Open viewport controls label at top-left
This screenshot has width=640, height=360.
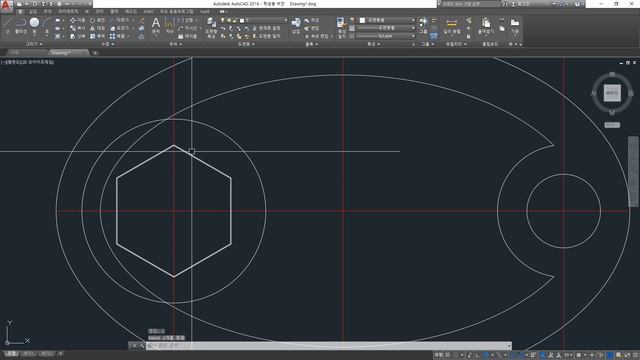coord(27,62)
